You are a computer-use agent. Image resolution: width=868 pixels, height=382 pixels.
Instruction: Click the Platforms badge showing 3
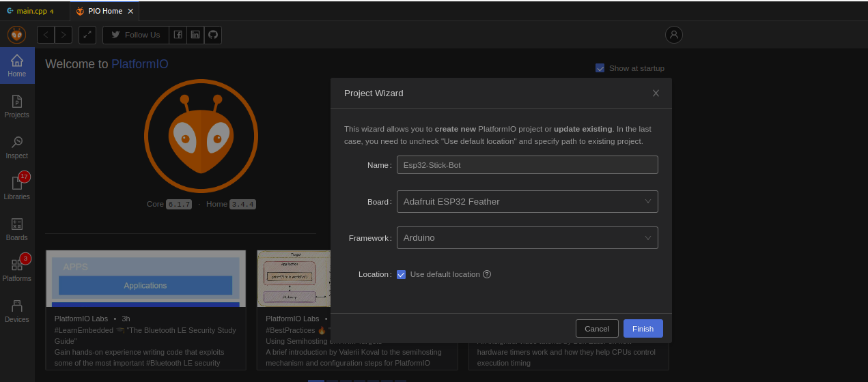click(25, 259)
